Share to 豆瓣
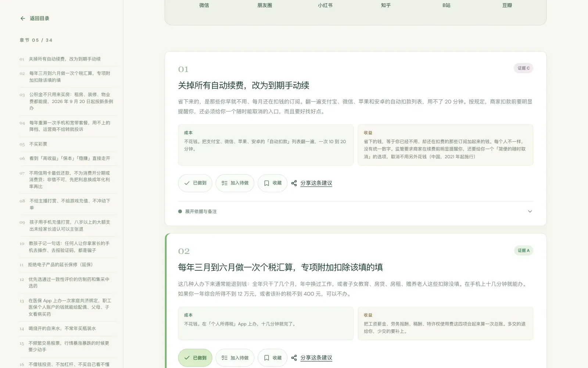The width and height of the screenshot is (588, 368). pyautogui.click(x=507, y=5)
